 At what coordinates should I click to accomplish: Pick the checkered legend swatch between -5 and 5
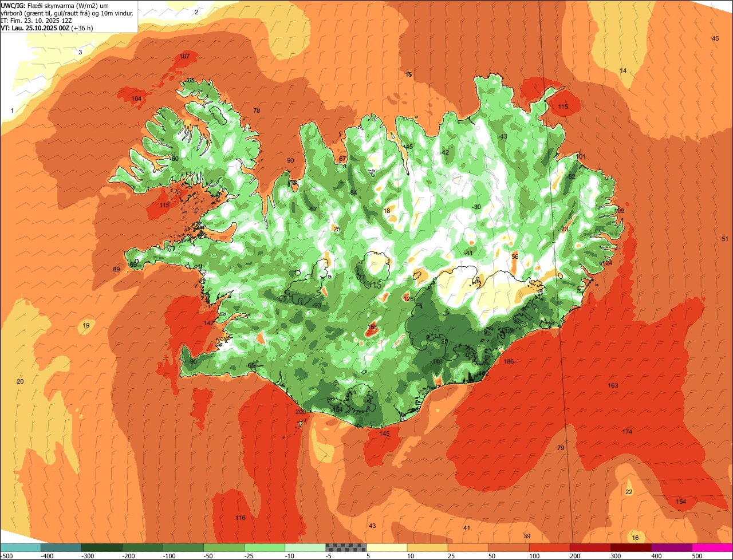(346, 547)
